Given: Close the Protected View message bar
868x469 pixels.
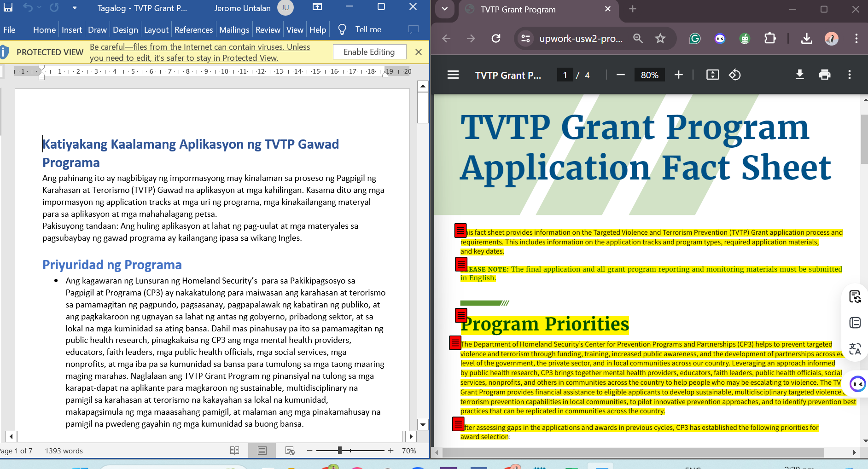Looking at the screenshot, I should pyautogui.click(x=419, y=52).
